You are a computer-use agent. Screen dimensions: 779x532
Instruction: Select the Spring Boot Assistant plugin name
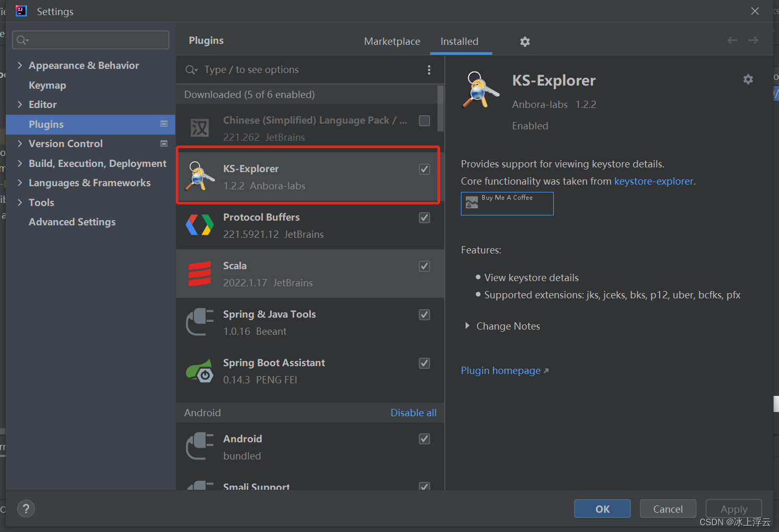[274, 362]
